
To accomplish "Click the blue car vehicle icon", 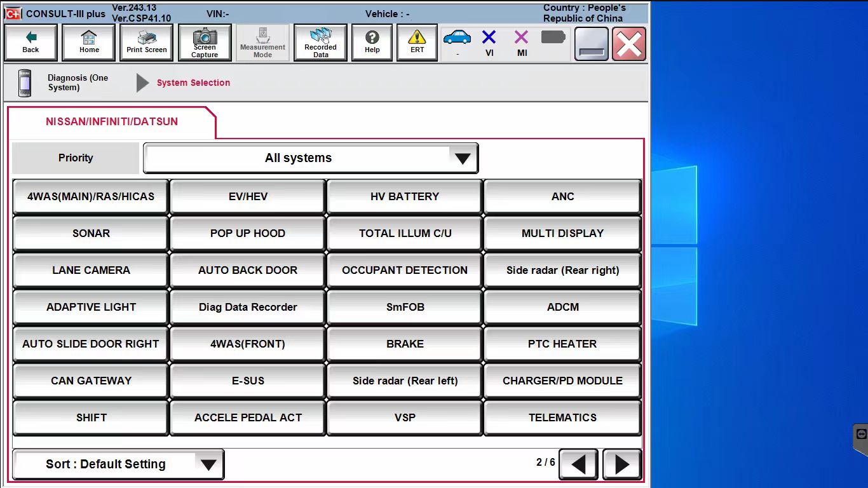I will pyautogui.click(x=458, y=38).
